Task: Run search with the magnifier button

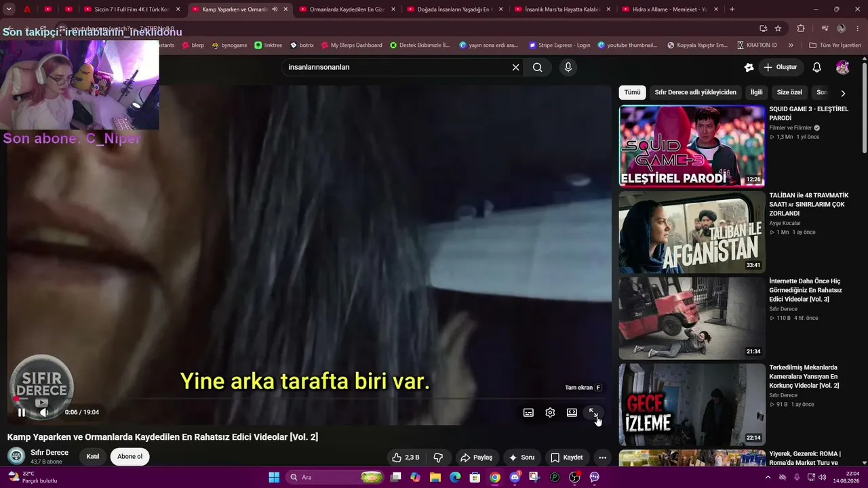Action: [537, 67]
